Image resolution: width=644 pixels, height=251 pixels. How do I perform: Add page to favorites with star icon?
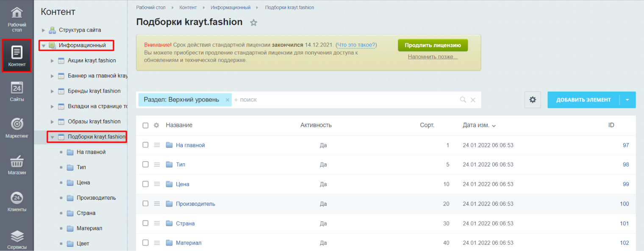[x=253, y=23]
